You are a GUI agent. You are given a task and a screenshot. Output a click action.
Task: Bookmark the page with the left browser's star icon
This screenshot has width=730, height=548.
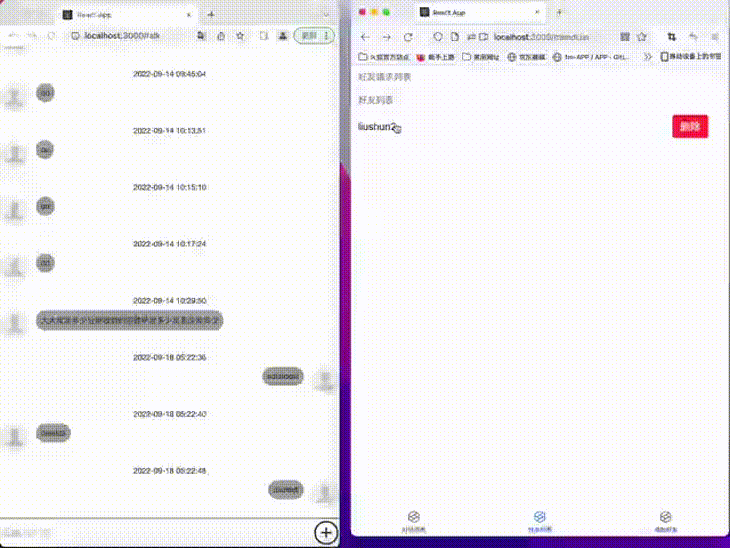pos(240,36)
